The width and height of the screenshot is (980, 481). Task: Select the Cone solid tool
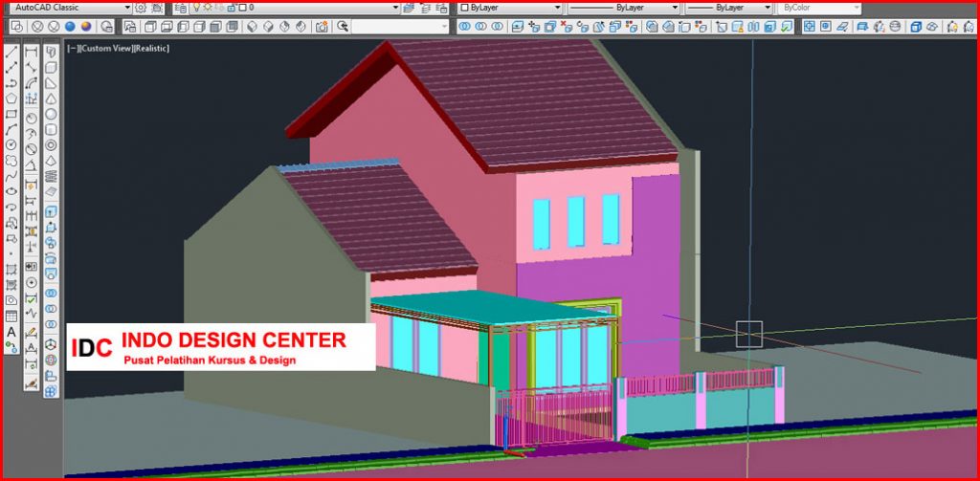click(x=52, y=98)
